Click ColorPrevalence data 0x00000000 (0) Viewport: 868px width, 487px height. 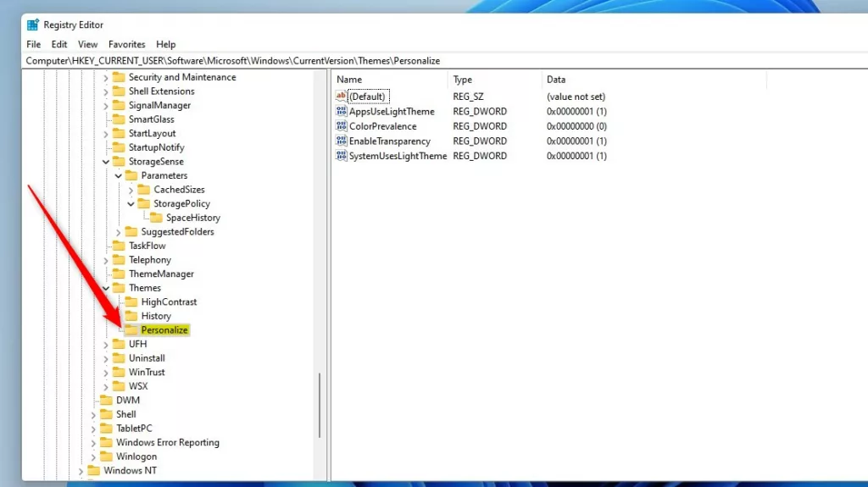(x=576, y=126)
